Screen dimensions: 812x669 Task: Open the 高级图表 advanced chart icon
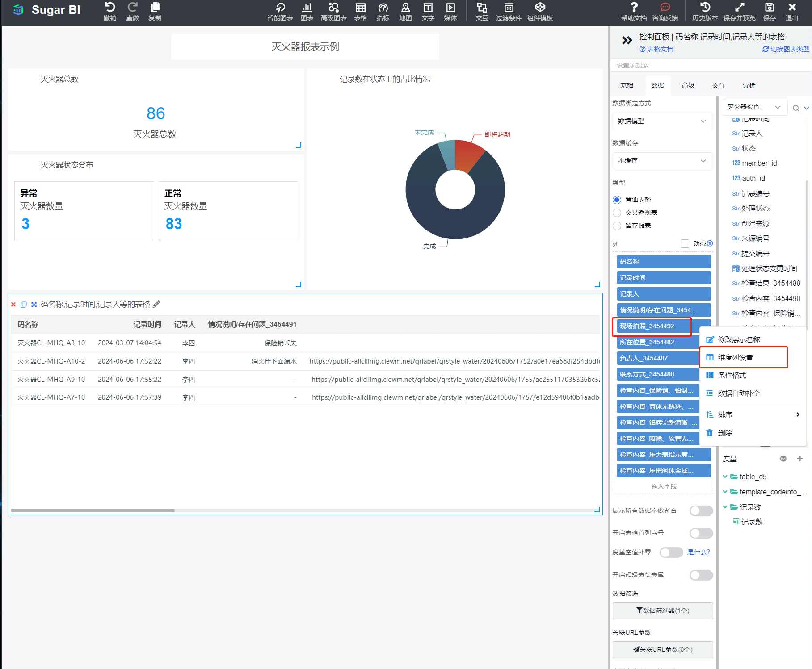tap(333, 11)
